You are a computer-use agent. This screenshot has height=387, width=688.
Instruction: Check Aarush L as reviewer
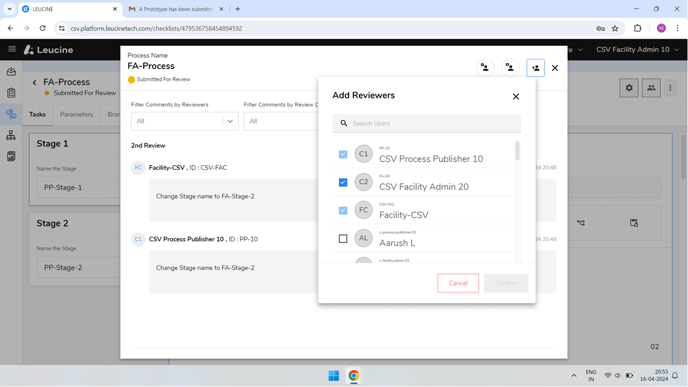click(x=343, y=238)
